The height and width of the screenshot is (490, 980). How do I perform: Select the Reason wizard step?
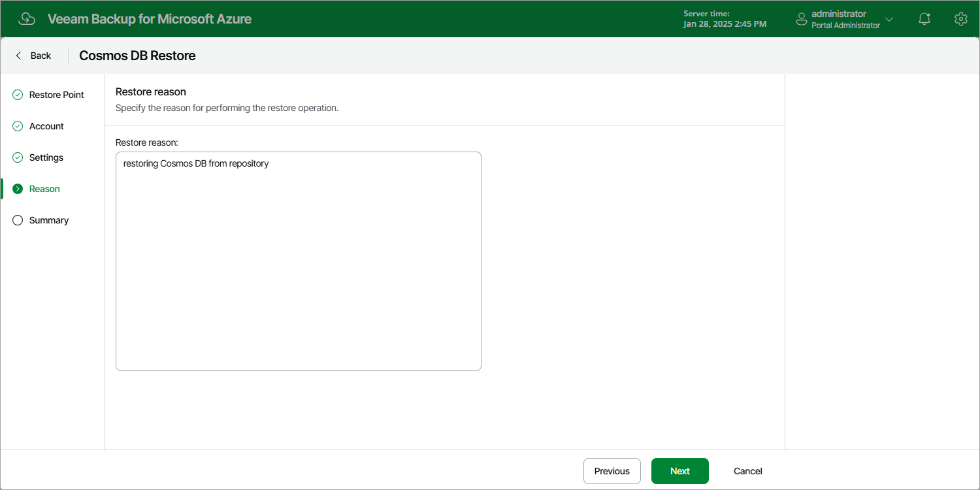pyautogui.click(x=44, y=189)
